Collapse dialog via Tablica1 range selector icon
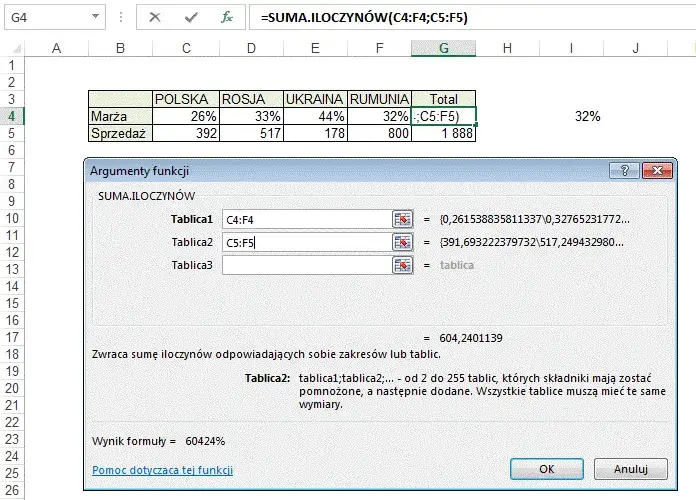Screen dimensions: 696x500 click(402, 219)
